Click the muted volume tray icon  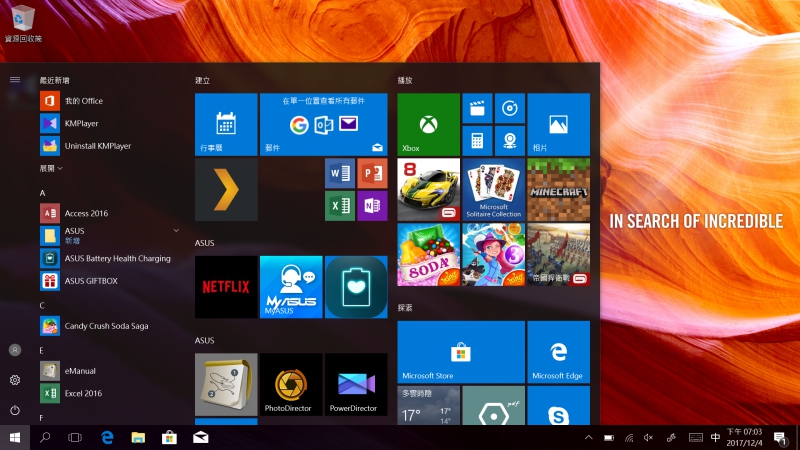[x=648, y=437]
